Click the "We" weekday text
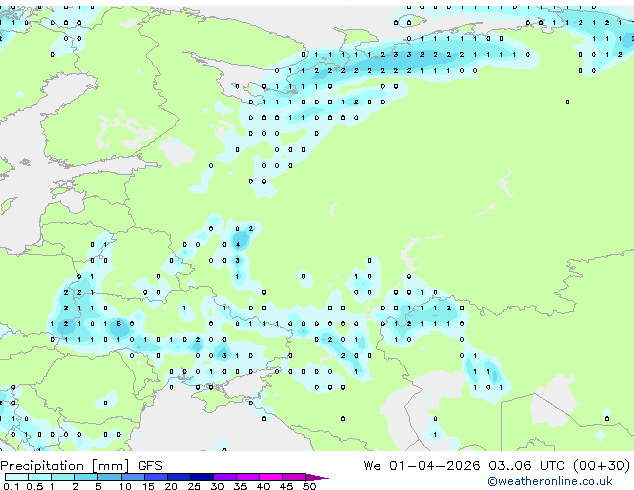 (x=372, y=466)
